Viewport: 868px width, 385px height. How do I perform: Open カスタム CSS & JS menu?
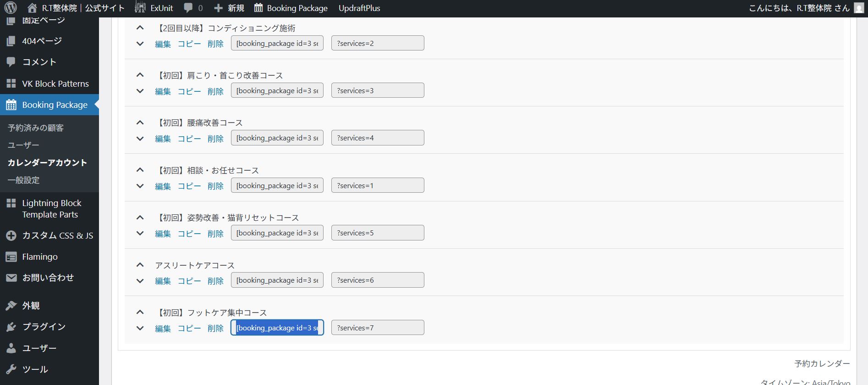click(57, 235)
